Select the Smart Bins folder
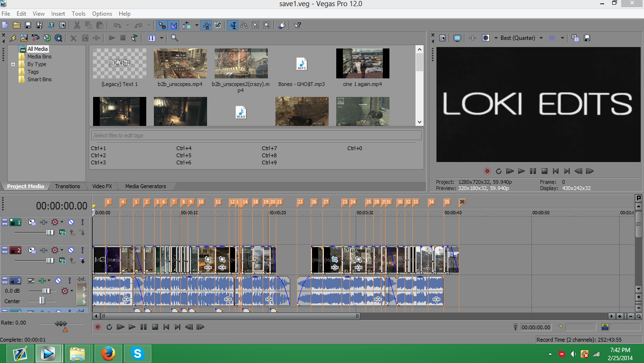 coord(39,79)
